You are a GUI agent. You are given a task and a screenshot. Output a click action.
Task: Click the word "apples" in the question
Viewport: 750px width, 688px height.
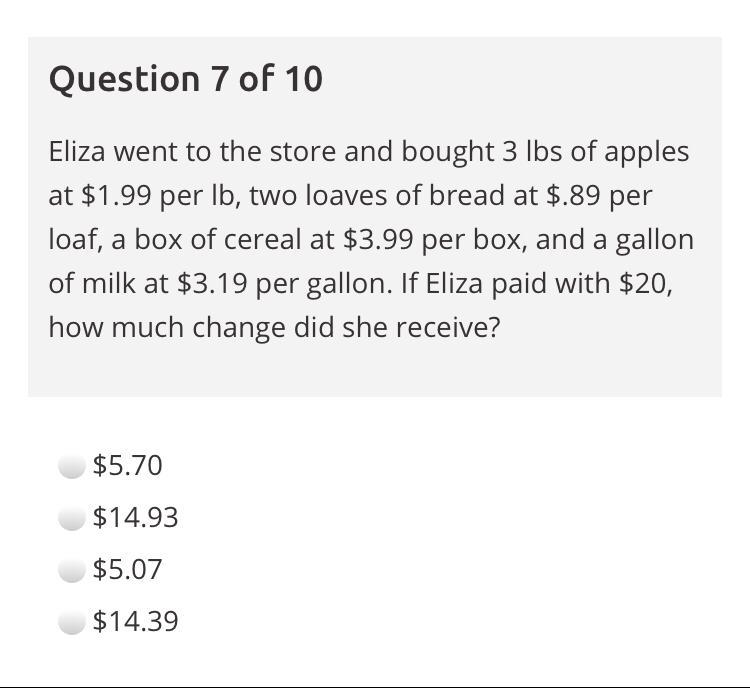point(646,152)
